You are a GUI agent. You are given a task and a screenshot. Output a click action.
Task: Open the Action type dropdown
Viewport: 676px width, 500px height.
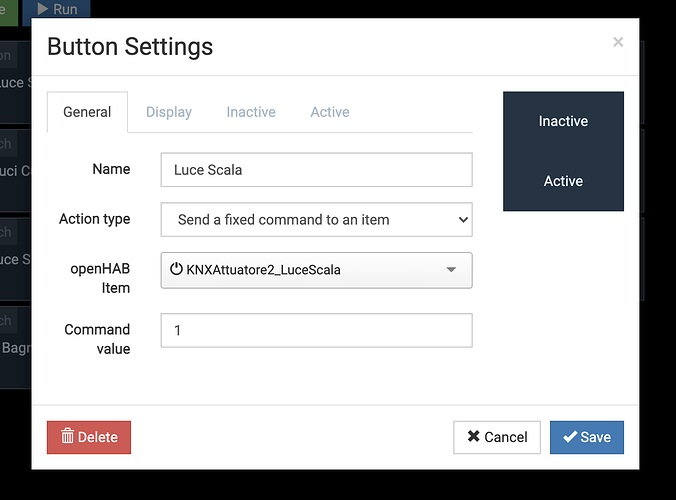[316, 219]
